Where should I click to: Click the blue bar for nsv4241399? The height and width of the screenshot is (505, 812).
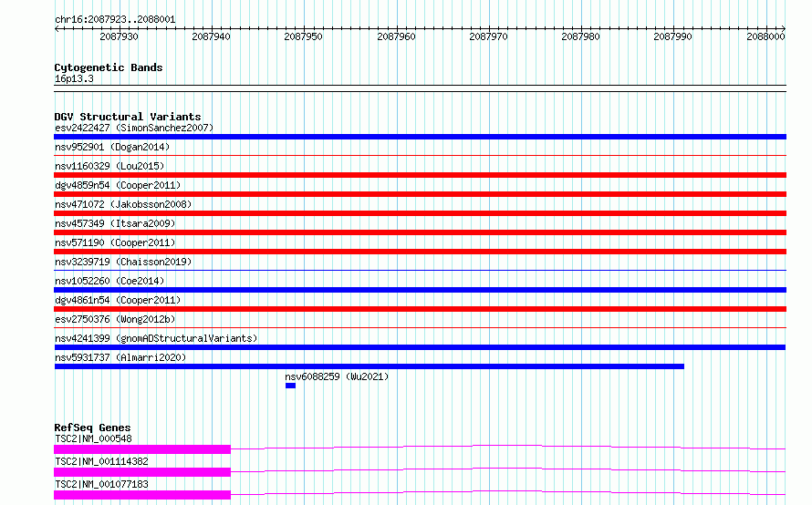click(x=420, y=347)
